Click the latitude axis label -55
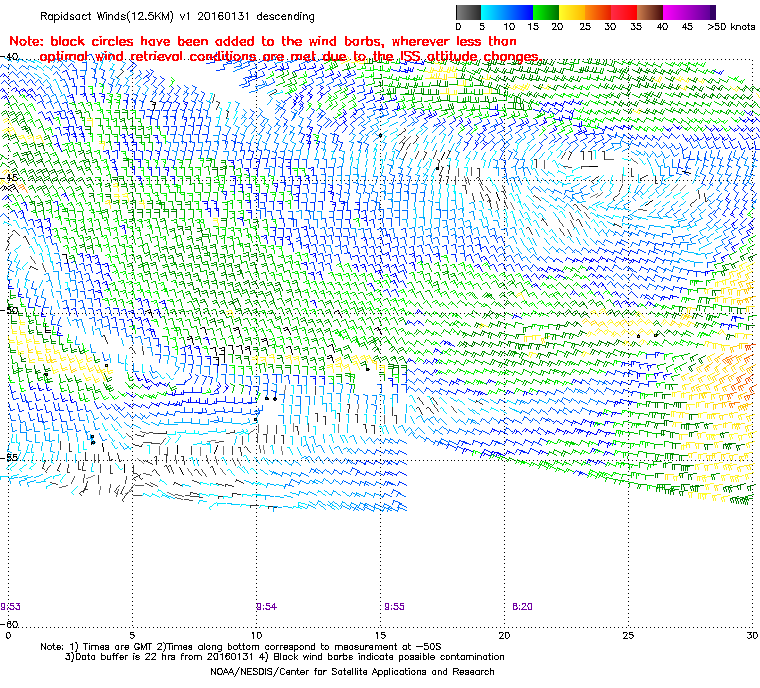The image size is (760, 688). [9, 457]
